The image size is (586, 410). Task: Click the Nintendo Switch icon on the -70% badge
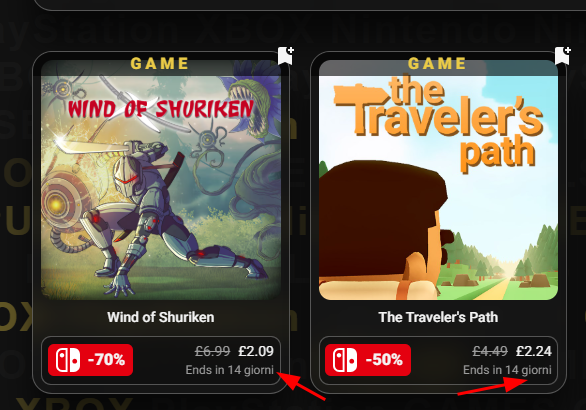coord(68,360)
